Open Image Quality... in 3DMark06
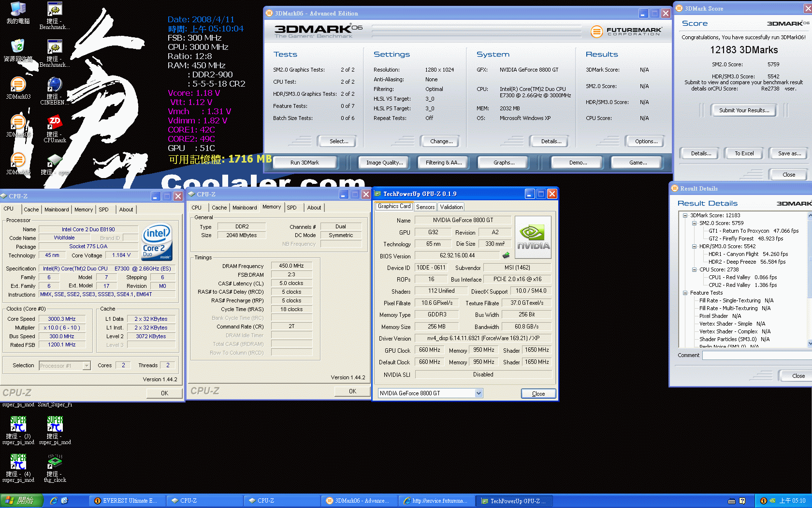This screenshot has width=812, height=508. coord(384,163)
